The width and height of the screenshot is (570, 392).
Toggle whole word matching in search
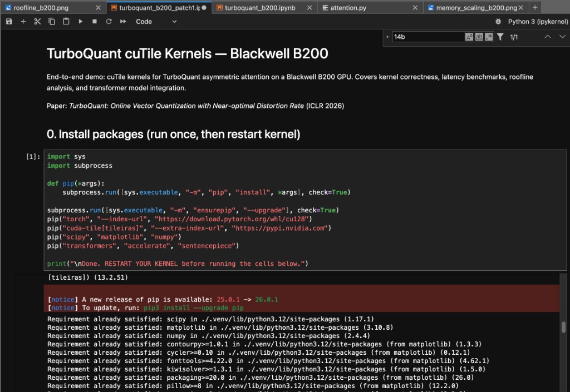[479, 37]
